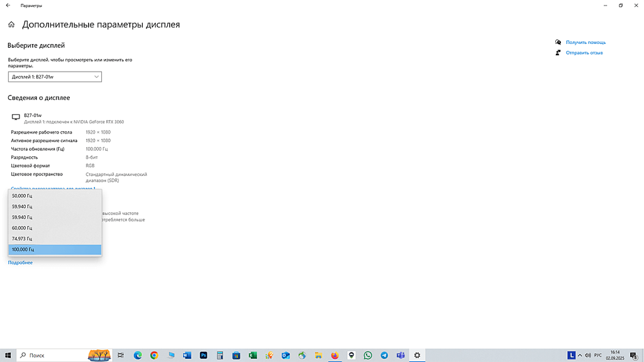Open the Windows Start menu
This screenshot has width=644, height=362.
point(8,355)
